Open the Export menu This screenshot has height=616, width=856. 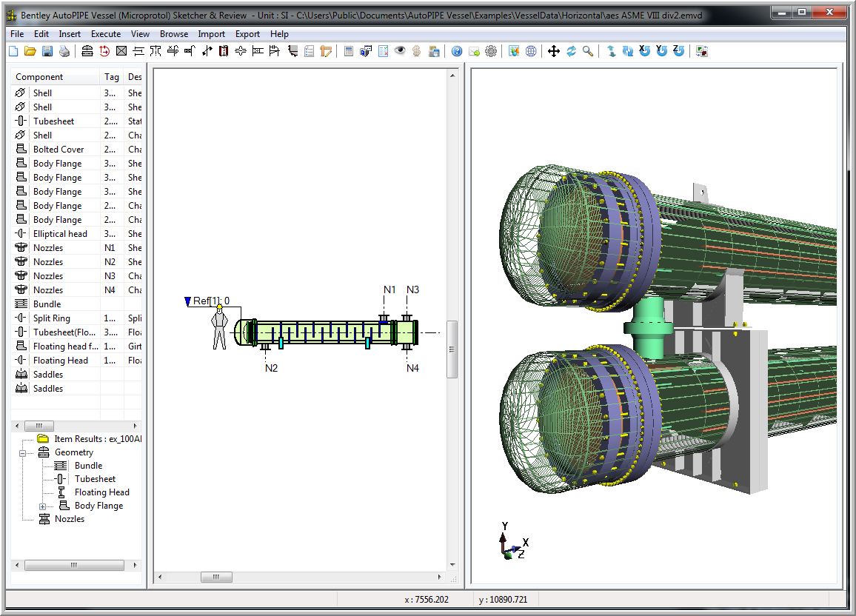point(247,34)
